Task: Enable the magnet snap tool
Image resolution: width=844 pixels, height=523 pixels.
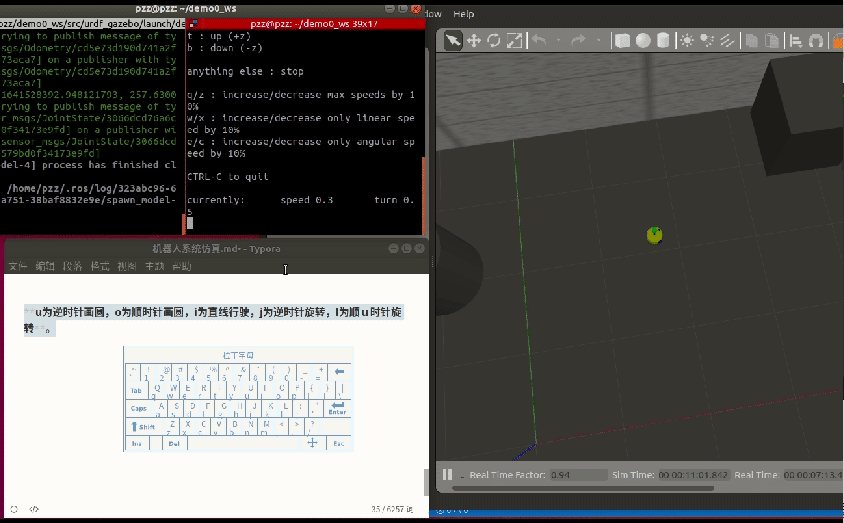Action: pos(816,40)
